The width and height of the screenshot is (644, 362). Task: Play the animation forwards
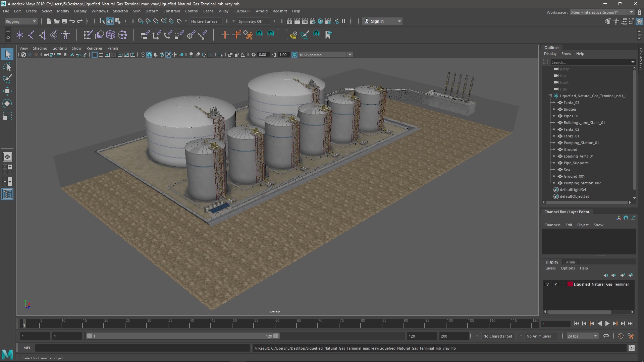pyautogui.click(x=607, y=324)
